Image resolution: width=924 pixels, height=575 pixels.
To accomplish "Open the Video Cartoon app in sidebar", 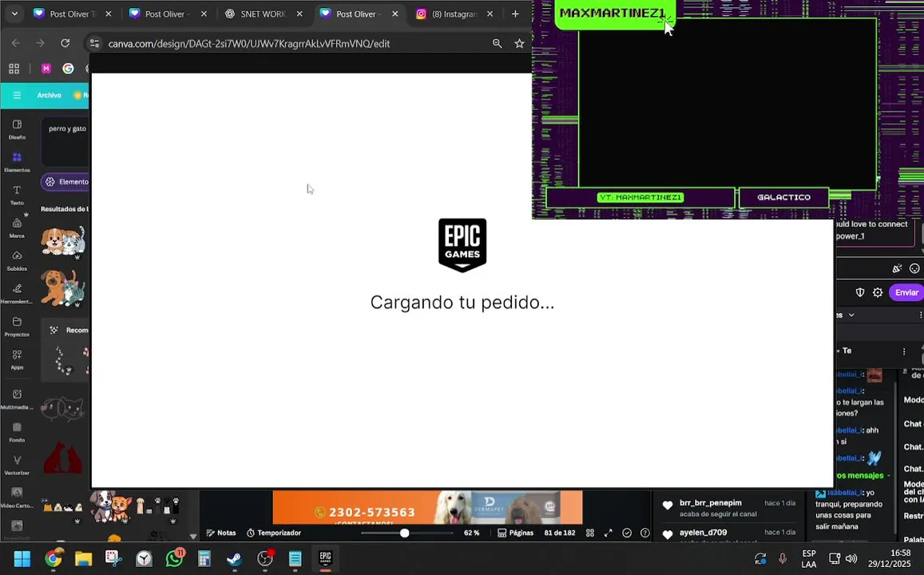I will pyautogui.click(x=17, y=498).
